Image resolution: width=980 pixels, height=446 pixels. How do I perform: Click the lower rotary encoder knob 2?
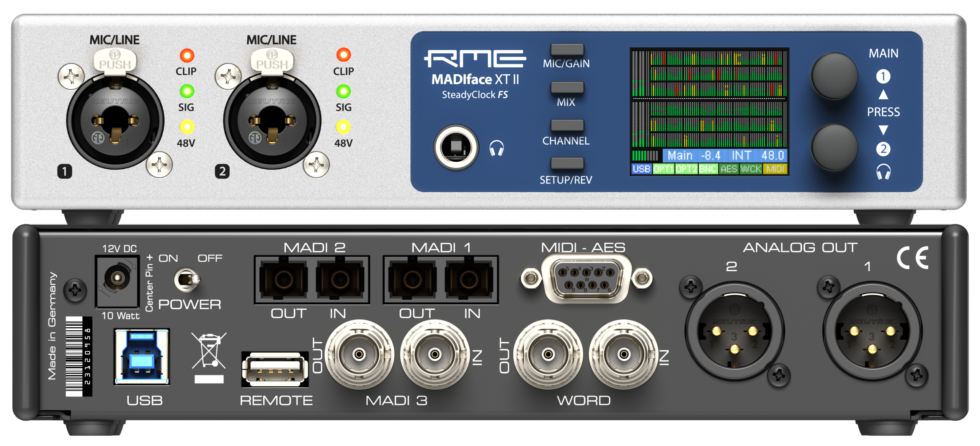835,148
